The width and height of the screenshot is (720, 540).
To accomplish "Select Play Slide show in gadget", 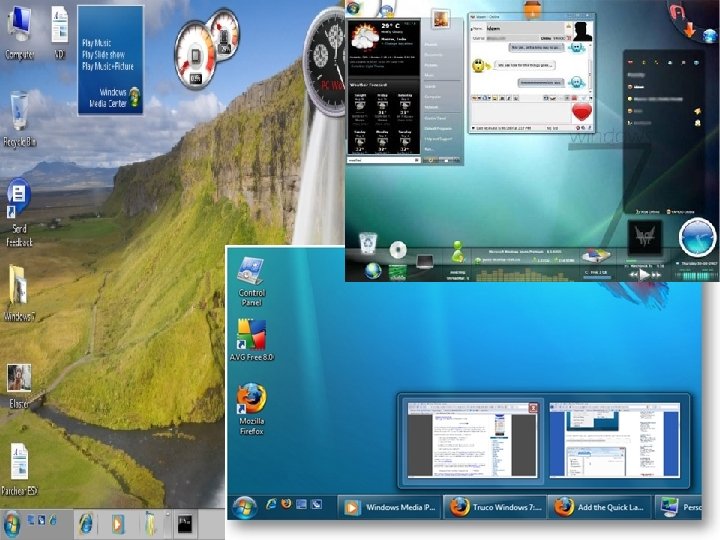I will pos(103,55).
